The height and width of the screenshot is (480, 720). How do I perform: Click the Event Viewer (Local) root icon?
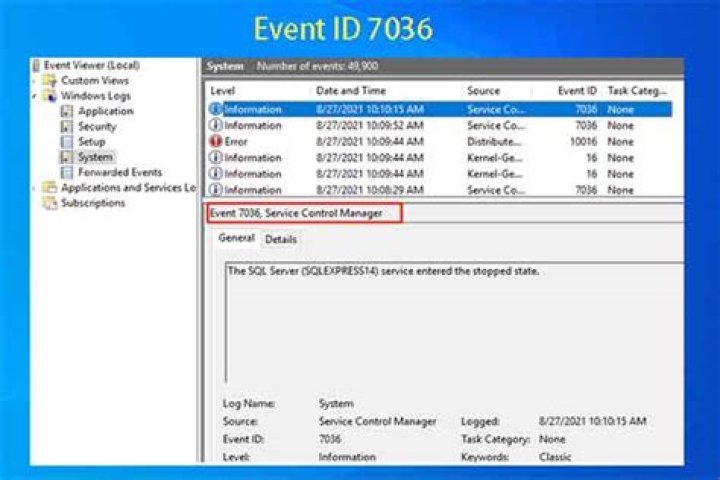coord(36,66)
